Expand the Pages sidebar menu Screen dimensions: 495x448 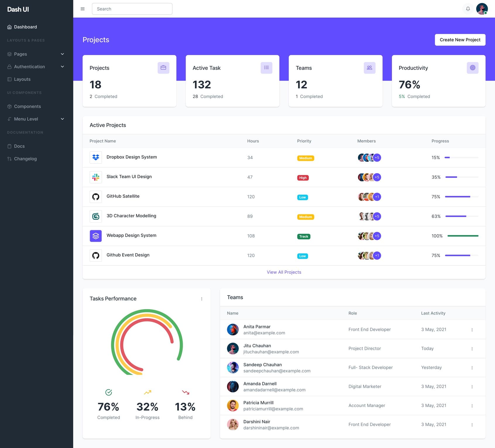(36, 54)
